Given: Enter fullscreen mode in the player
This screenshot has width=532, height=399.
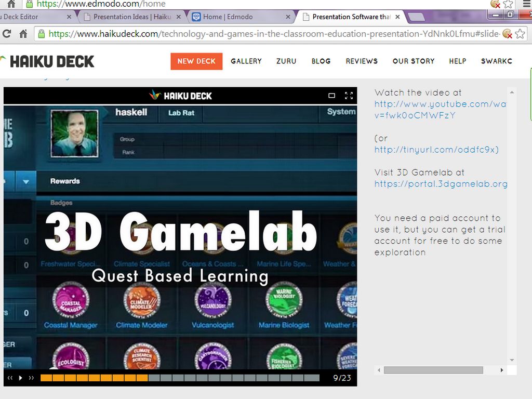Looking at the screenshot, I should pos(349,96).
